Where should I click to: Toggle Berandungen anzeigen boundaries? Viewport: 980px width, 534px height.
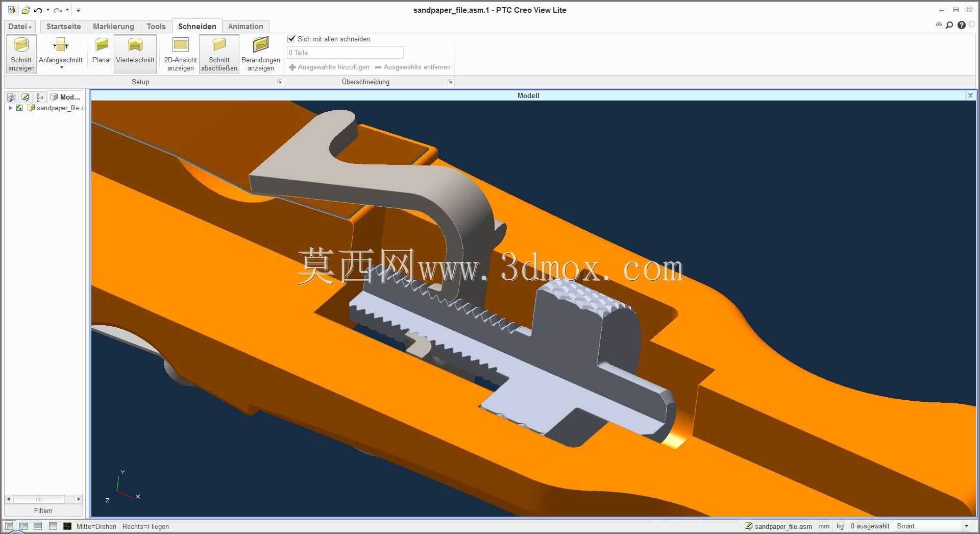pos(261,54)
